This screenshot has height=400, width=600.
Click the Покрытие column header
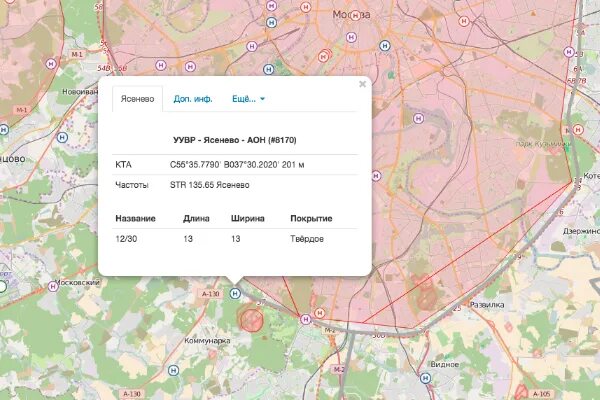coord(311,219)
